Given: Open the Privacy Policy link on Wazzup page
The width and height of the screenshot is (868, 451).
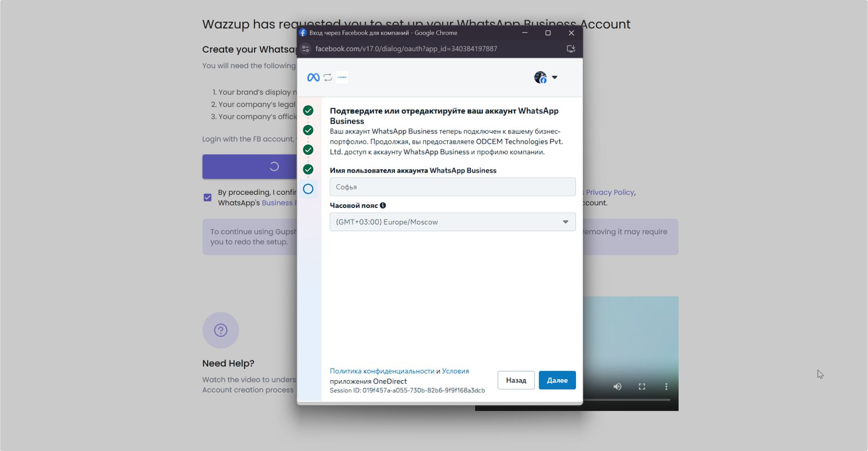Looking at the screenshot, I should point(610,192).
